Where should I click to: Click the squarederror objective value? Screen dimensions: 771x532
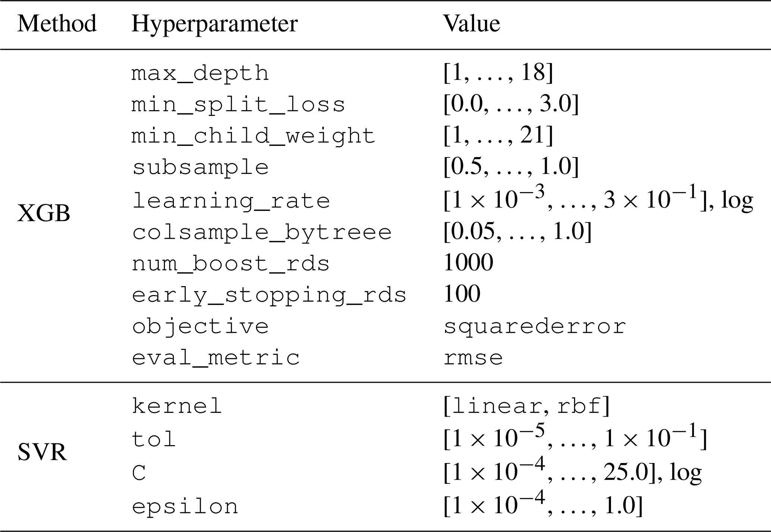pos(535,326)
